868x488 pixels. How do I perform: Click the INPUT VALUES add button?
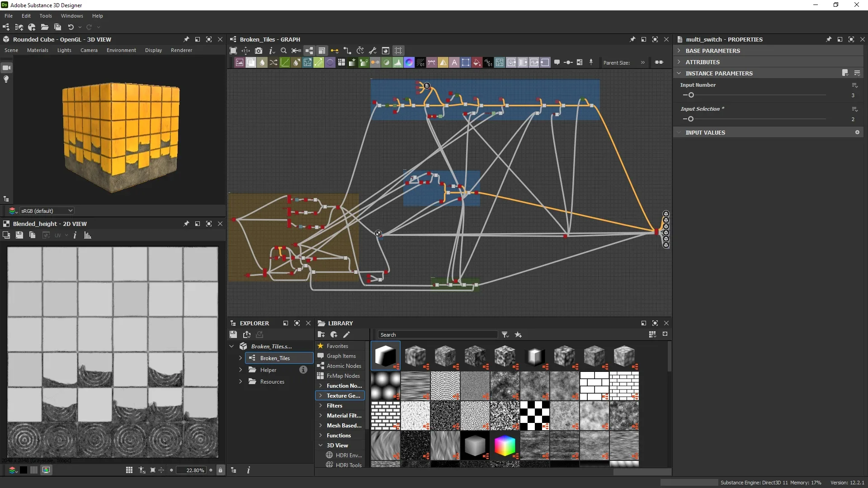click(x=857, y=132)
